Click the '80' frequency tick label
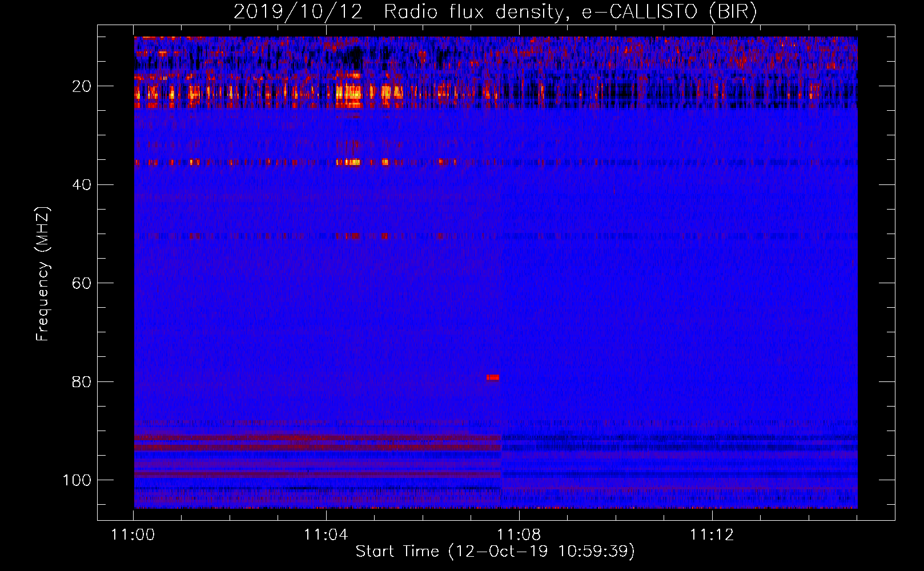The width and height of the screenshot is (924, 571). click(82, 381)
